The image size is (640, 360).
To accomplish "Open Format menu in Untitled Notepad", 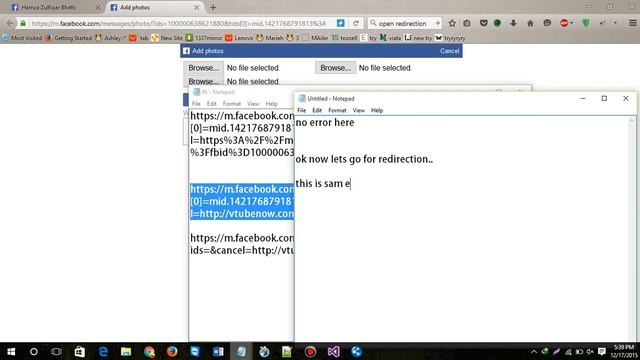I will pyautogui.click(x=337, y=110).
